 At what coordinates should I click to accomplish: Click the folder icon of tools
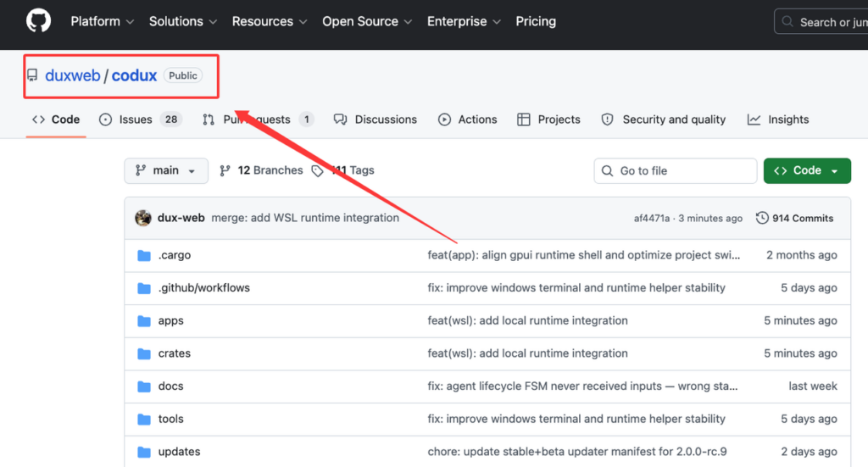pos(144,419)
